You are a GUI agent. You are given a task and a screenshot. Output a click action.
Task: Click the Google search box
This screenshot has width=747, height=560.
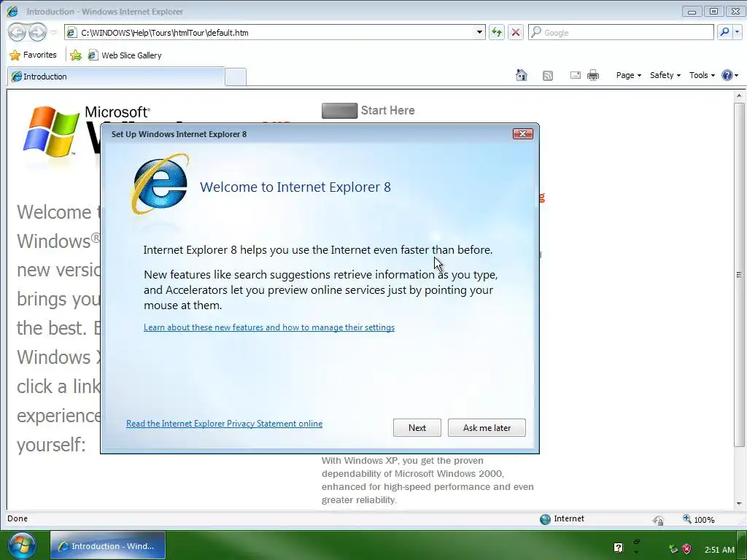point(621,32)
